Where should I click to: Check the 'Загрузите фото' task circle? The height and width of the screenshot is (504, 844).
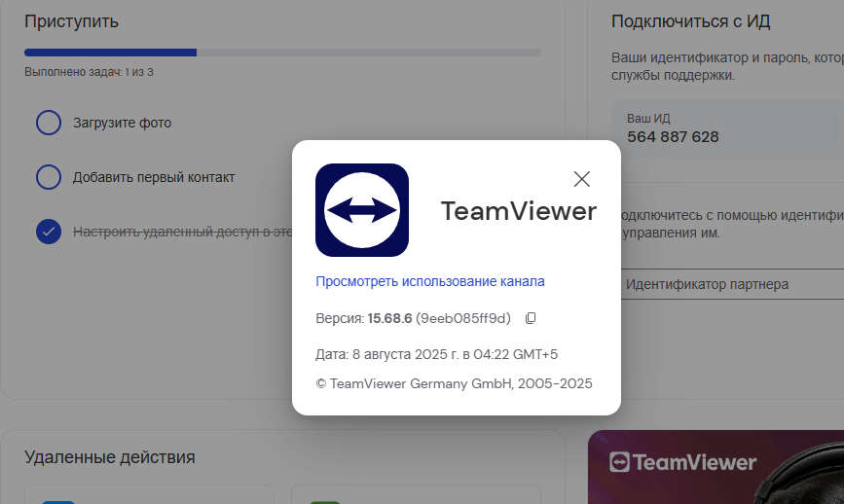click(49, 123)
